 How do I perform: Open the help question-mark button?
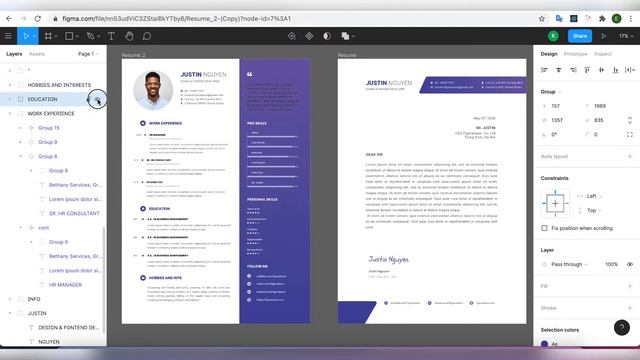[x=622, y=327]
